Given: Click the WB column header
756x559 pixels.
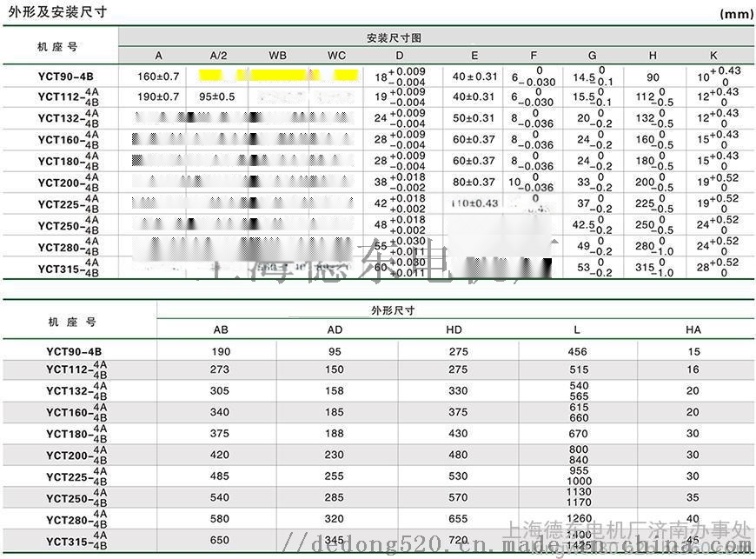Looking at the screenshot, I should (278, 56).
